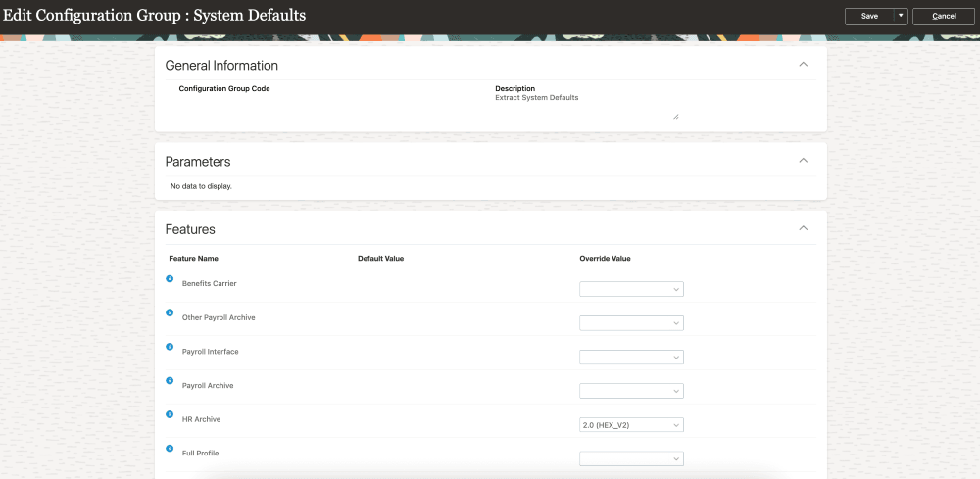The width and height of the screenshot is (980, 479).
Task: Click the Other Payroll Archive info icon
Action: (x=170, y=312)
